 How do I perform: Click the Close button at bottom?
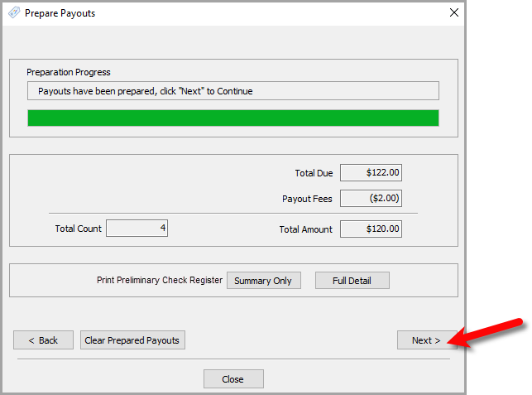(x=233, y=378)
